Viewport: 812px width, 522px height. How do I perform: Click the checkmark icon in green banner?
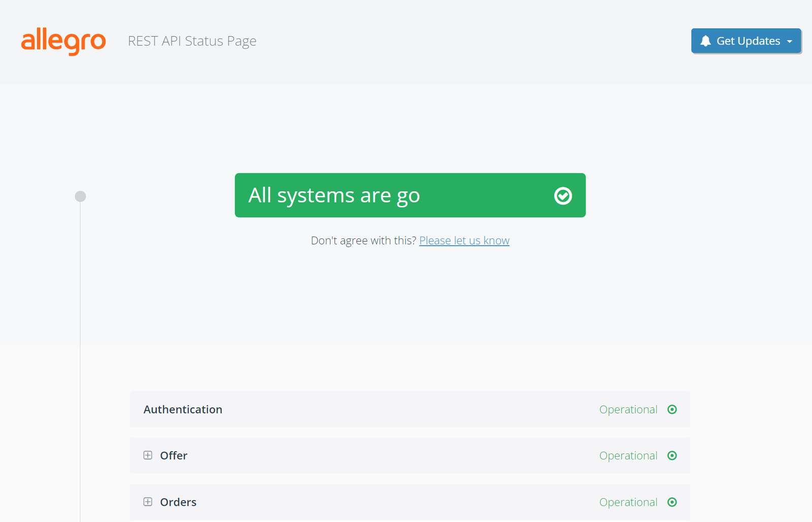pyautogui.click(x=563, y=195)
